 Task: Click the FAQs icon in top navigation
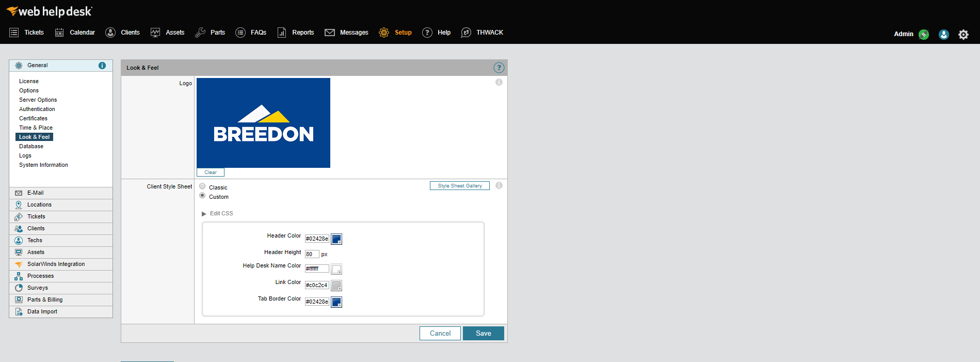240,33
